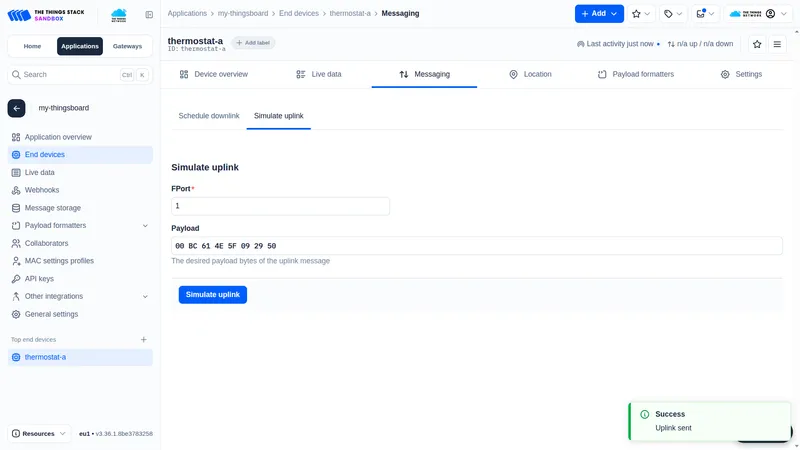Open the notifications inbox dropdown
The height and width of the screenshot is (450, 800).
[x=705, y=14]
